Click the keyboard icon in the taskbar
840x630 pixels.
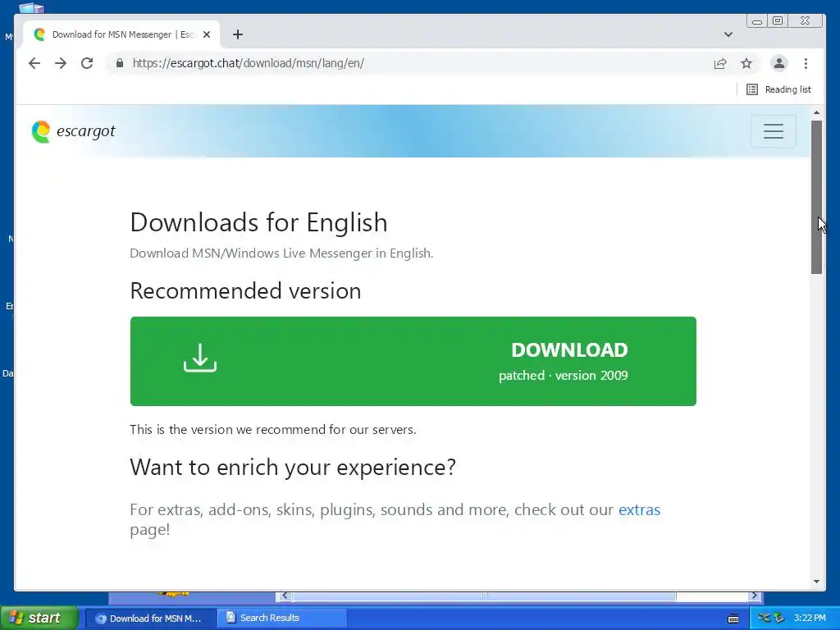click(x=733, y=619)
